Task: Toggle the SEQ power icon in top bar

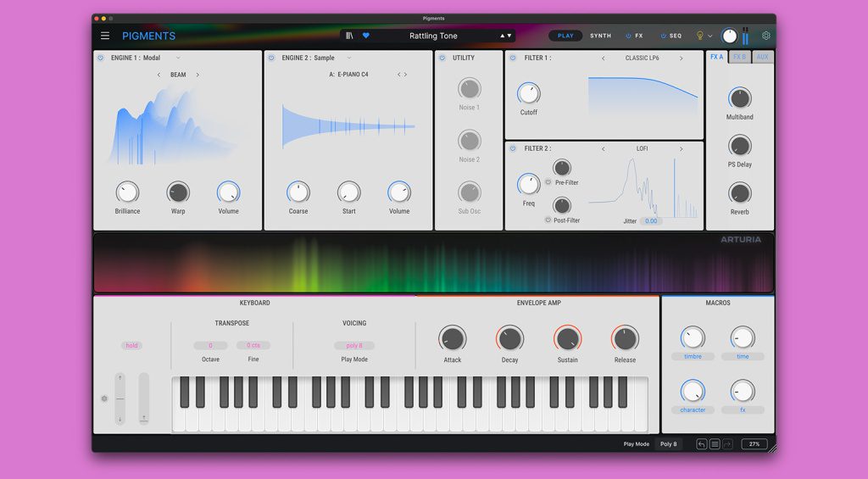Action: [x=663, y=36]
